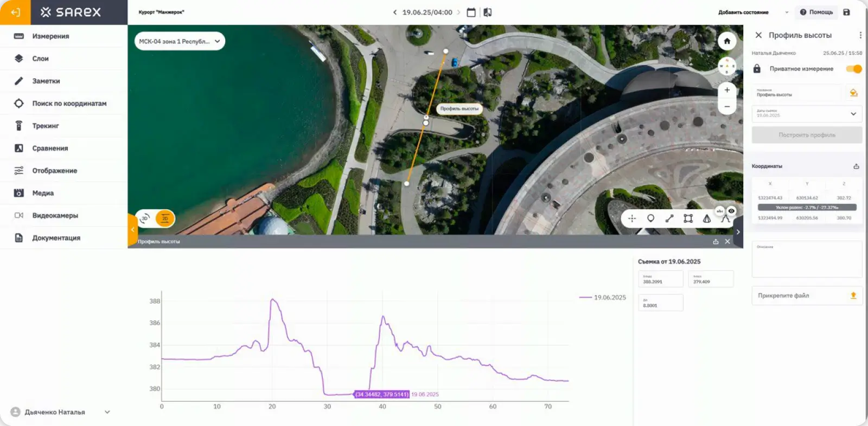
Task: Expand the МСК-04 зона coordinate system dropdown
Action: 180,41
